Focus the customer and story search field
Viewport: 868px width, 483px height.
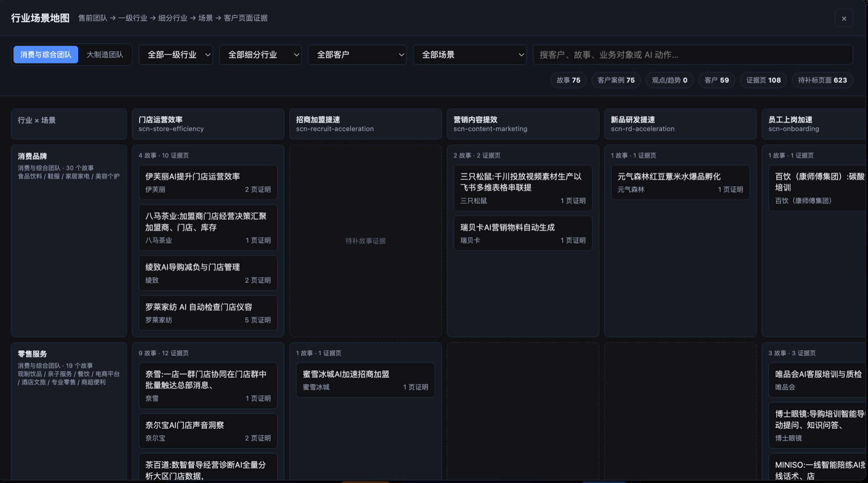pos(693,55)
